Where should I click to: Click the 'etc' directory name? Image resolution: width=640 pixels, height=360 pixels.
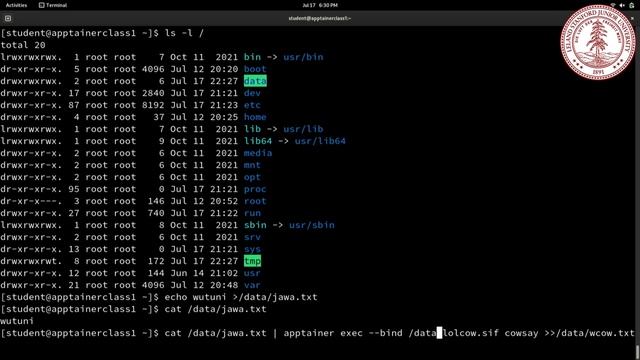pyautogui.click(x=252, y=105)
